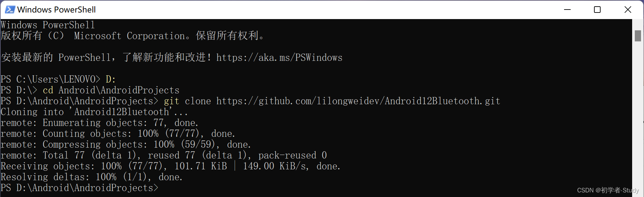
Task: Close the Windows PowerShell window
Action: pos(628,10)
